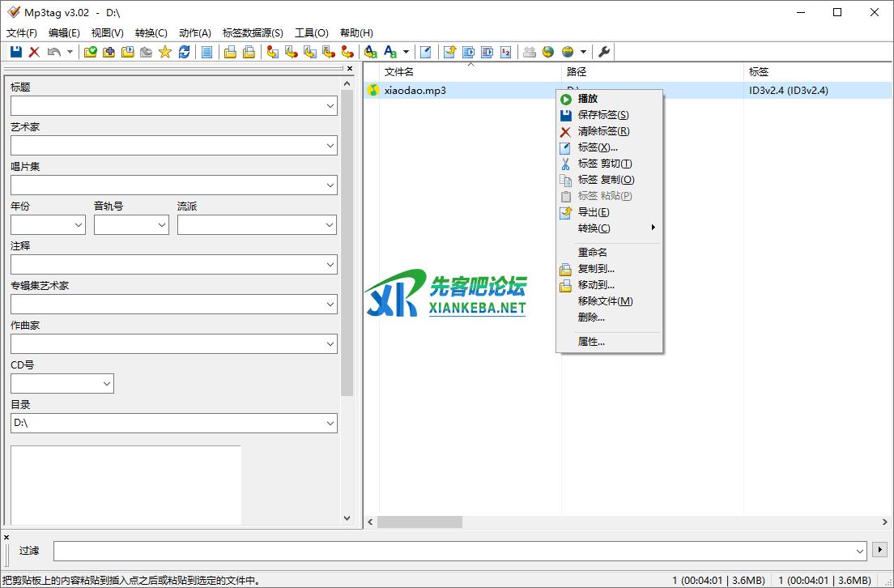Close the tag panel with its X
894x588 pixels.
(350, 69)
